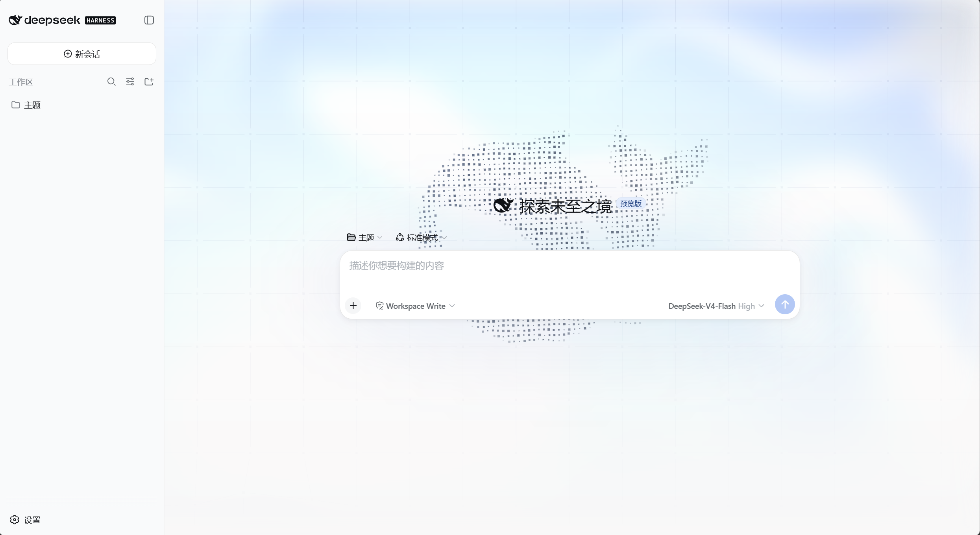Open 设置 settings at sidebar bottom
This screenshot has width=980, height=535.
coord(25,520)
